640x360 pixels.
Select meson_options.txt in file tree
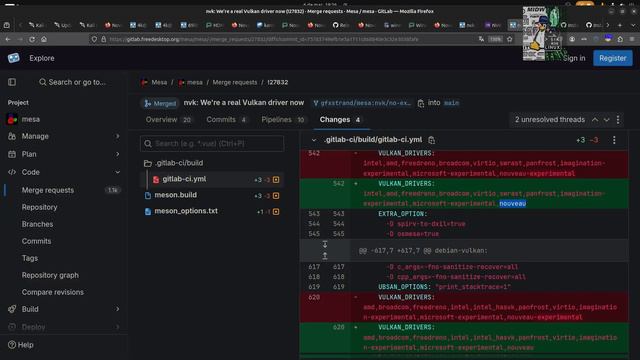click(x=212, y=211)
